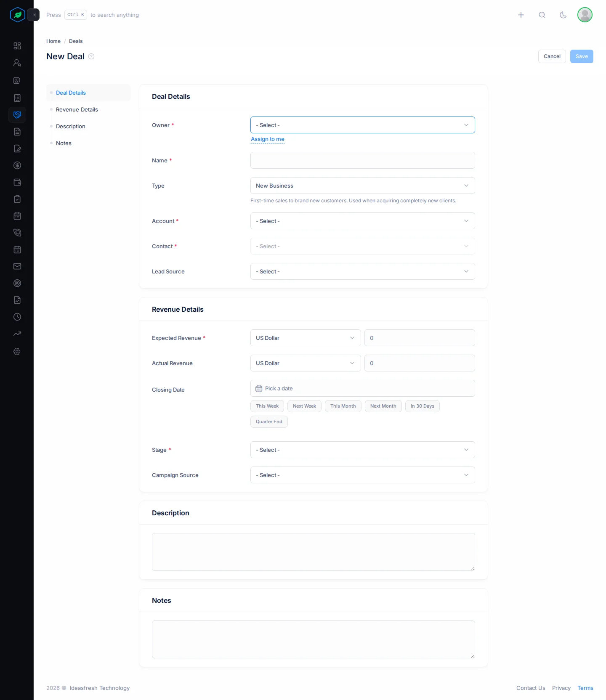Click help icon next to New Deal
606x700 pixels.
point(91,56)
